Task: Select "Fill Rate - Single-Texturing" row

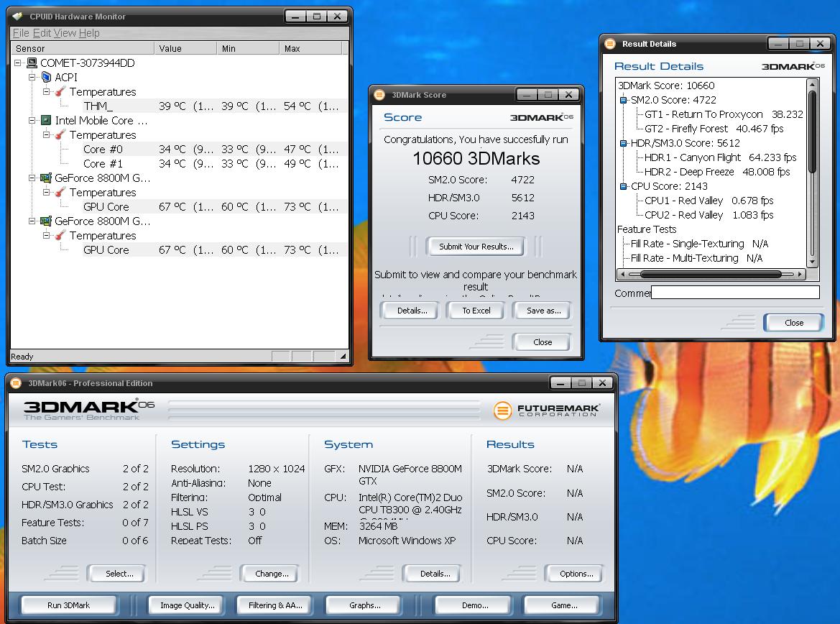Action: [699, 244]
